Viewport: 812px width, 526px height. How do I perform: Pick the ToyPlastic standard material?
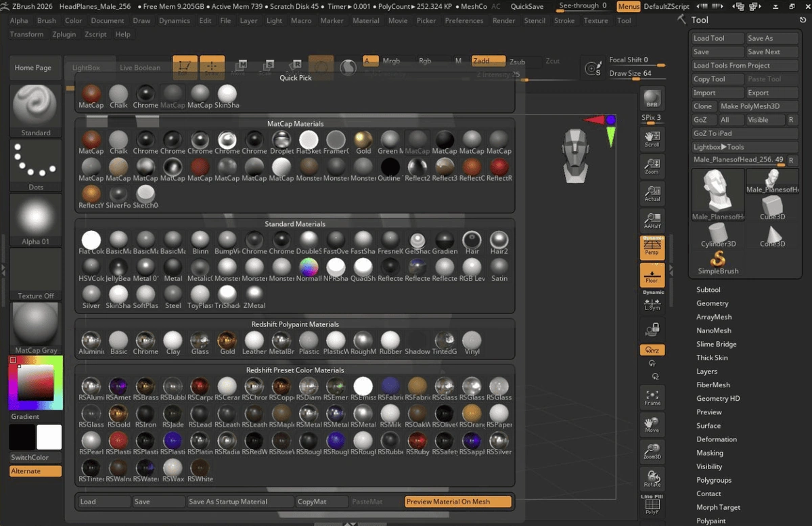click(200, 297)
